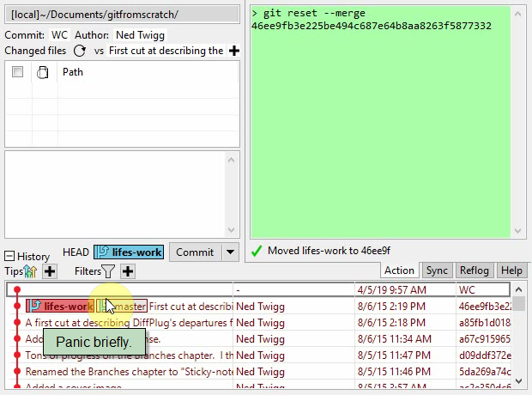This screenshot has width=532, height=395.
Task: Collapse the History section
Action: 9,256
